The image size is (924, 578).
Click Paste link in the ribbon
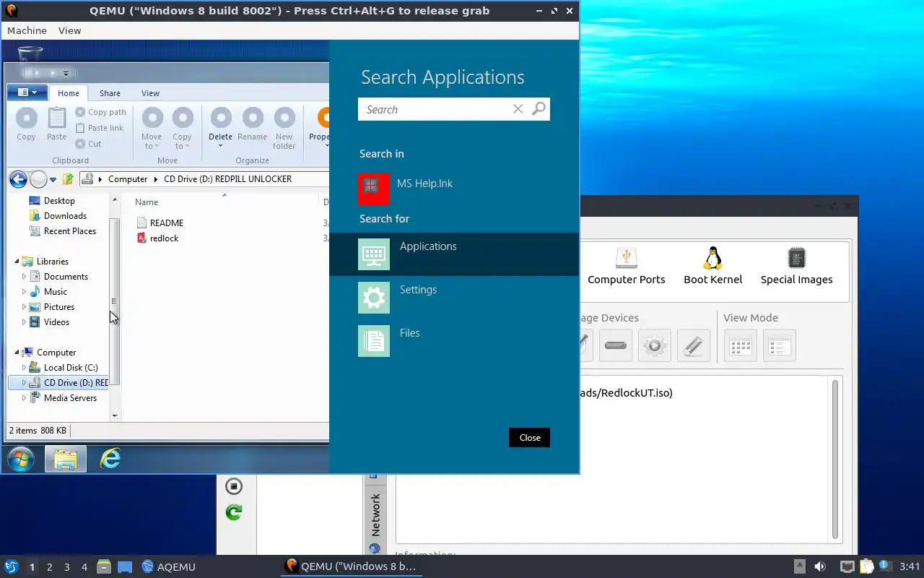(x=100, y=128)
